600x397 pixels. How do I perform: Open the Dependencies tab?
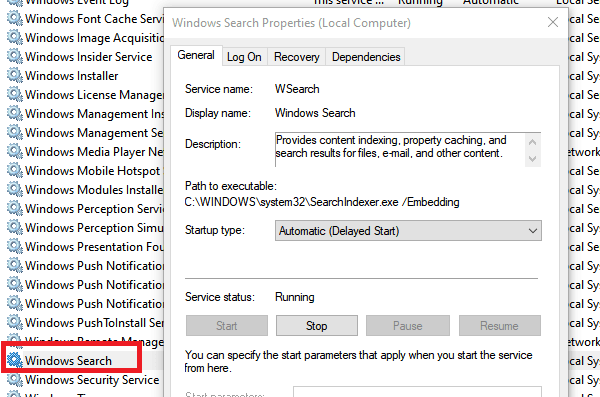point(366,57)
